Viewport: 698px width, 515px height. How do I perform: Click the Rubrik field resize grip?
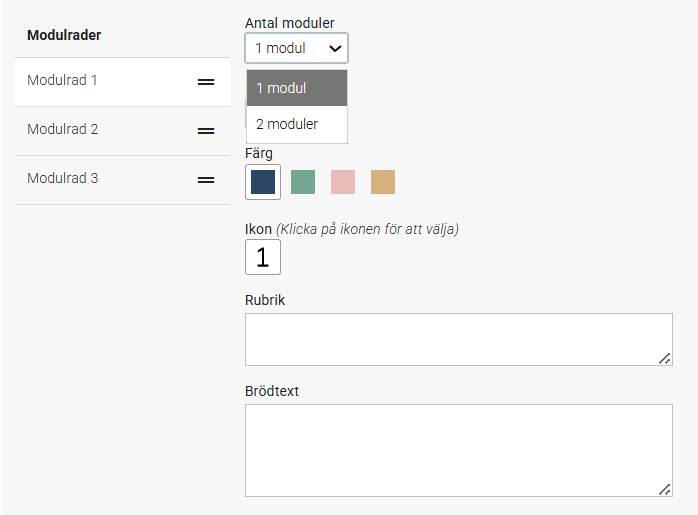[665, 358]
